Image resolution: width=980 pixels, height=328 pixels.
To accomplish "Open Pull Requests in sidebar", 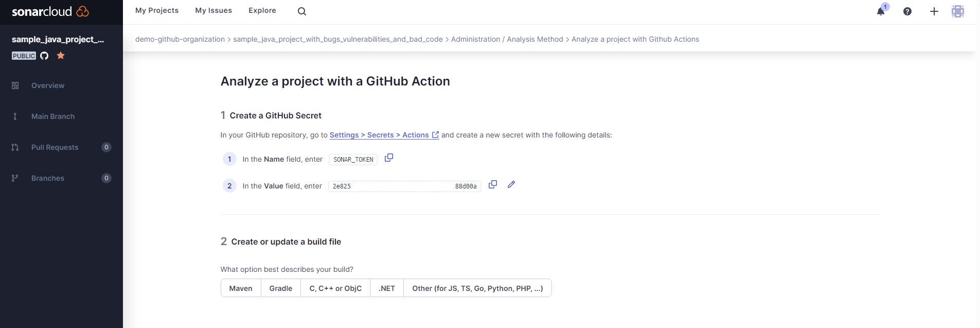I will 55,147.
